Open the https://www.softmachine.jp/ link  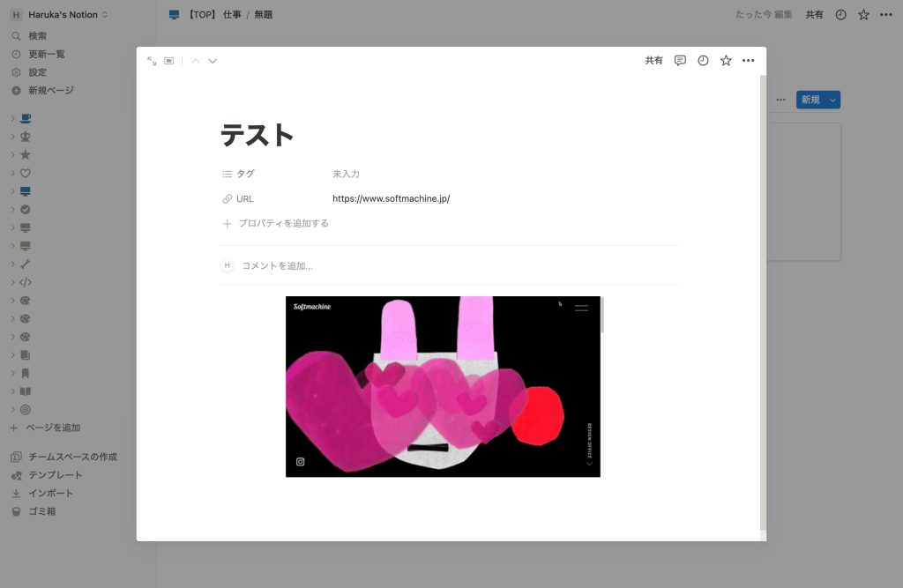point(391,198)
